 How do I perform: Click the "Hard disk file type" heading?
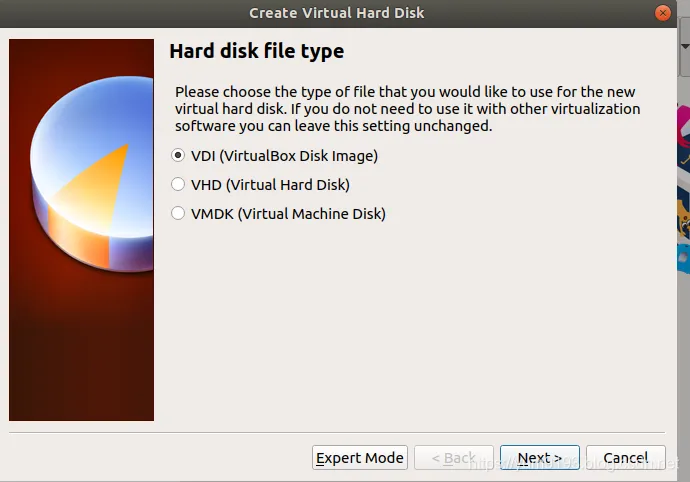(x=256, y=51)
